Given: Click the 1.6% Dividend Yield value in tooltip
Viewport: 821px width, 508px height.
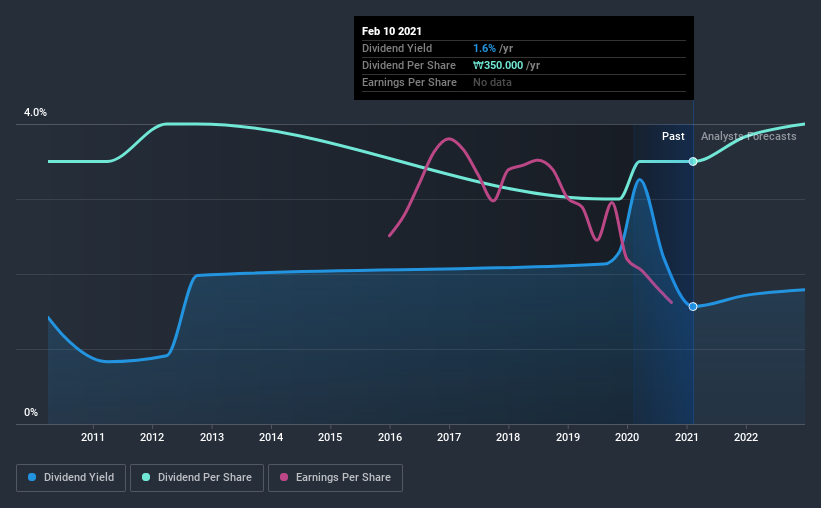Looking at the screenshot, I should 484,48.
